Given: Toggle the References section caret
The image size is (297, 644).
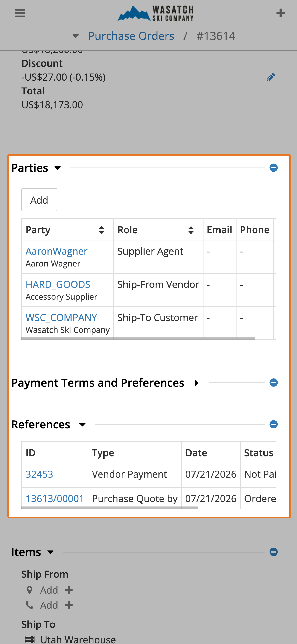Looking at the screenshot, I should click(x=82, y=424).
